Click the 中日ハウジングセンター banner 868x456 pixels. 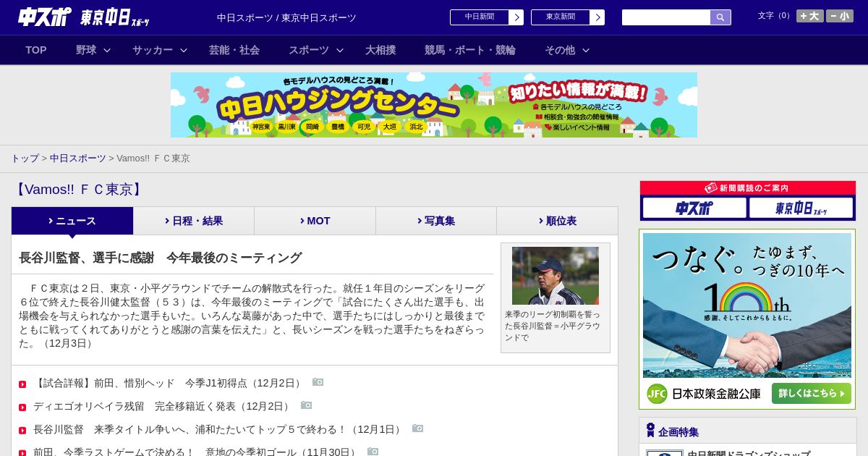tap(434, 105)
